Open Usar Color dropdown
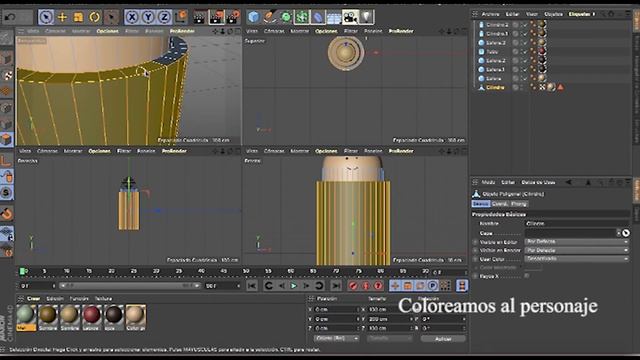 [577, 259]
